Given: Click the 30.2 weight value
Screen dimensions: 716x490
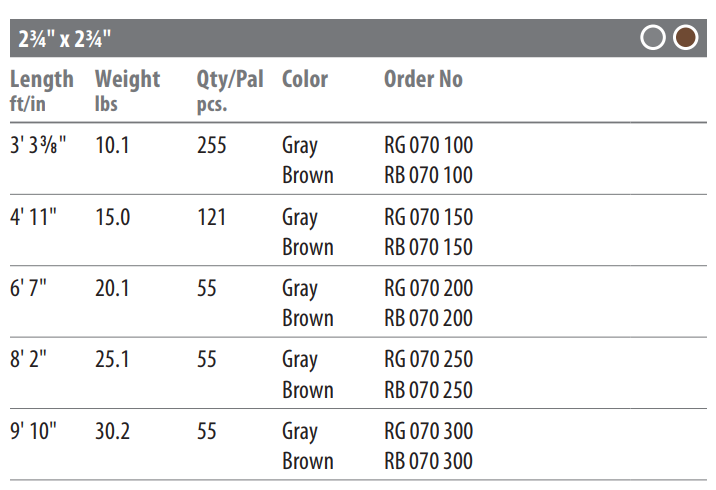Looking at the screenshot, I should [x=113, y=431].
